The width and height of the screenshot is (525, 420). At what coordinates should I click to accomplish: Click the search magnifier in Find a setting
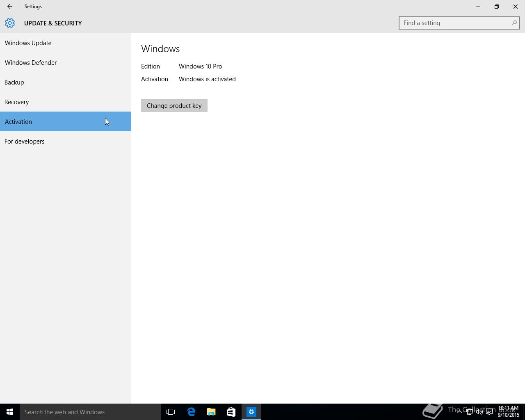click(514, 23)
